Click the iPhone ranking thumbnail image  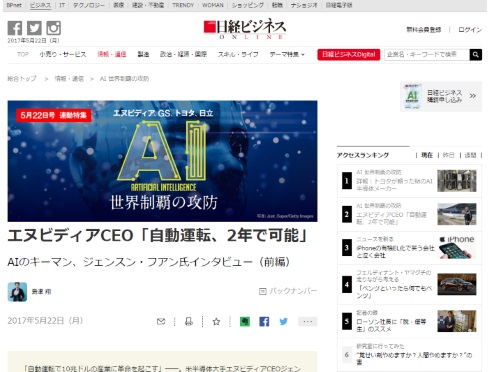click(457, 248)
